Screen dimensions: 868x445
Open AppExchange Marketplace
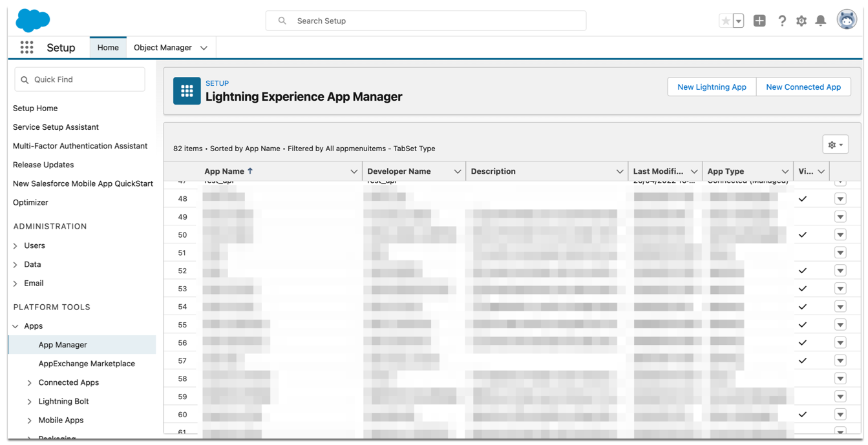coord(87,364)
